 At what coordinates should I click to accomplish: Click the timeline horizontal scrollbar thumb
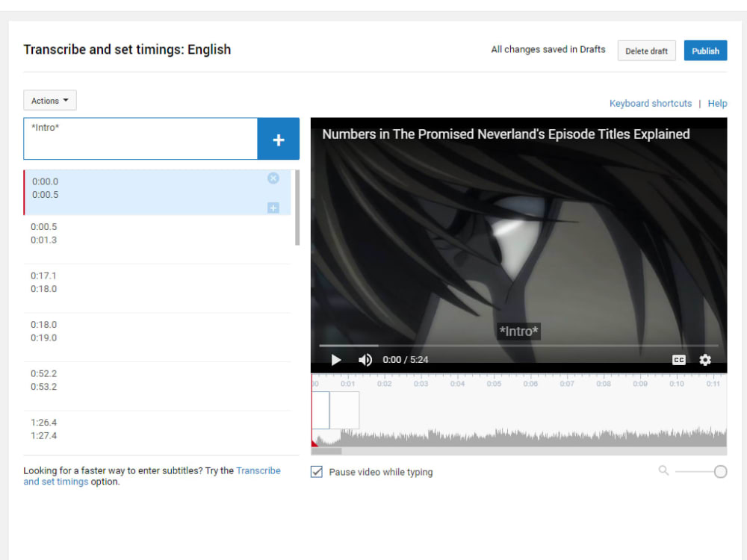click(x=327, y=450)
